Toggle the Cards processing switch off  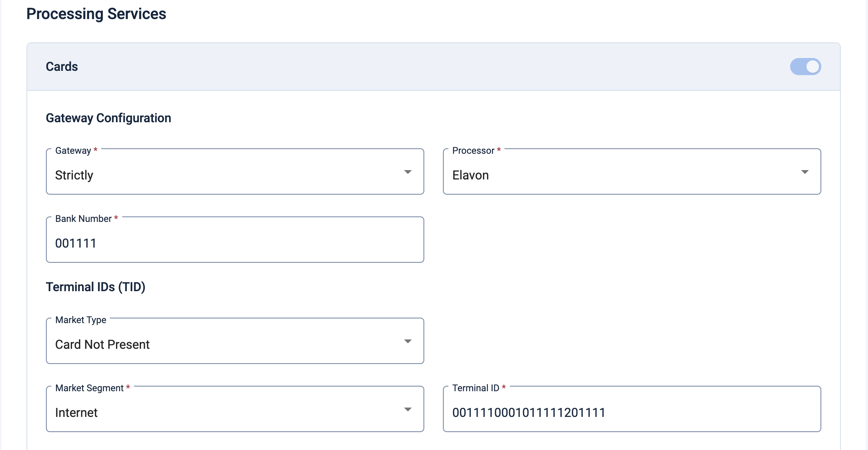click(805, 67)
